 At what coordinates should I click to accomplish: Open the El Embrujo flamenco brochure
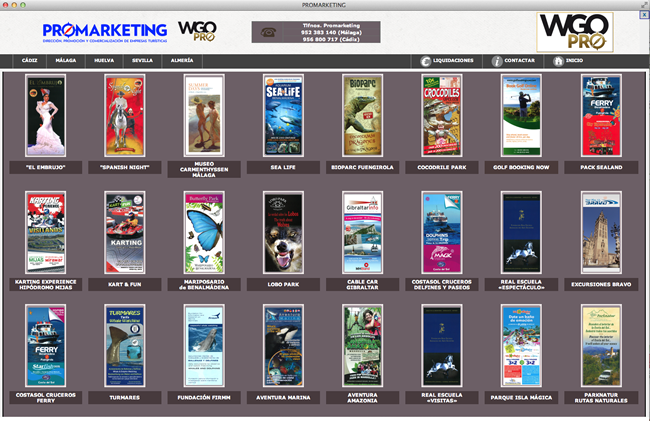(46, 115)
